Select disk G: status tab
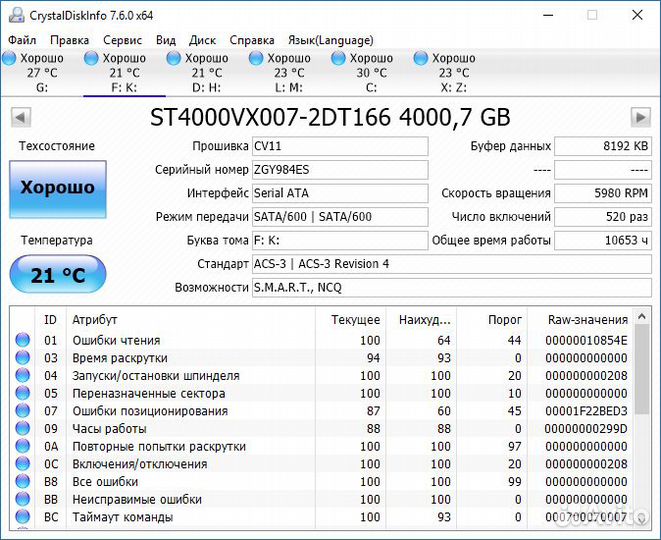The height and width of the screenshot is (540, 661). click(41, 73)
